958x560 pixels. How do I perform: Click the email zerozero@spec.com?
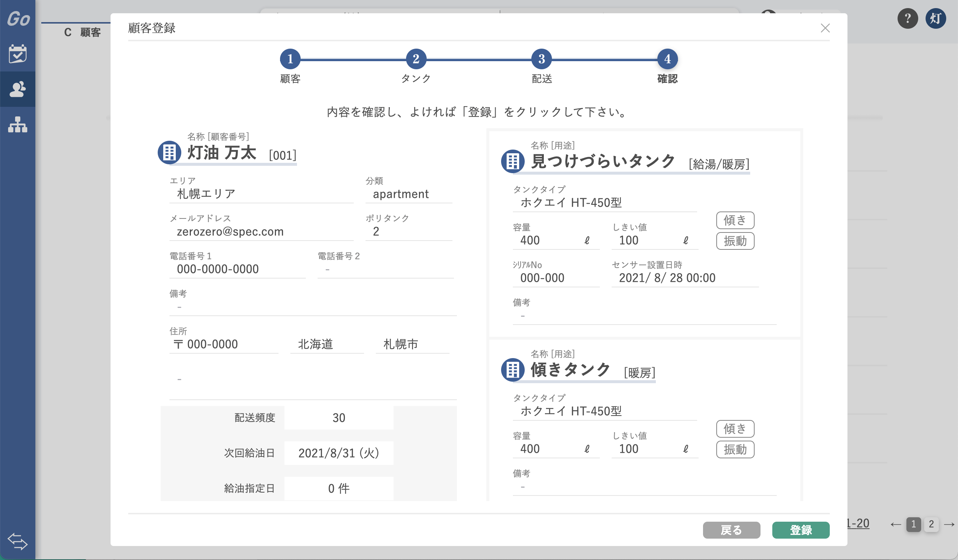tap(230, 231)
